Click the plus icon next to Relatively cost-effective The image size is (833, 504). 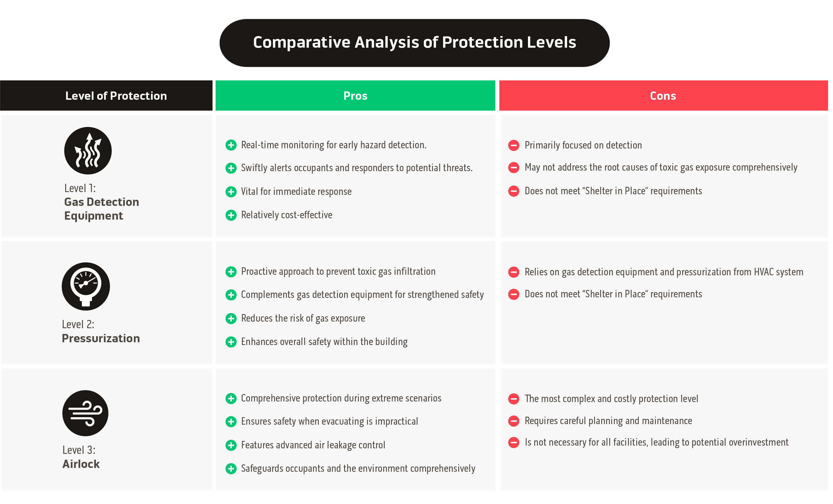231,215
